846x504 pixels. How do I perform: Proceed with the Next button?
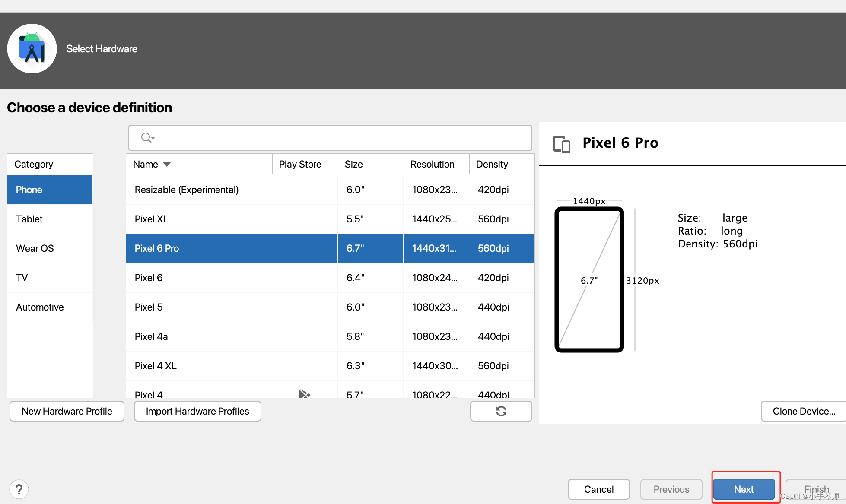(x=744, y=489)
